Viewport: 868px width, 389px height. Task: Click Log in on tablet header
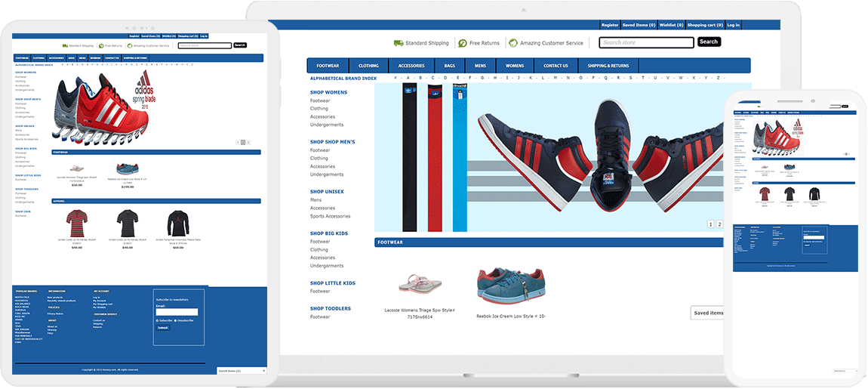(x=204, y=36)
